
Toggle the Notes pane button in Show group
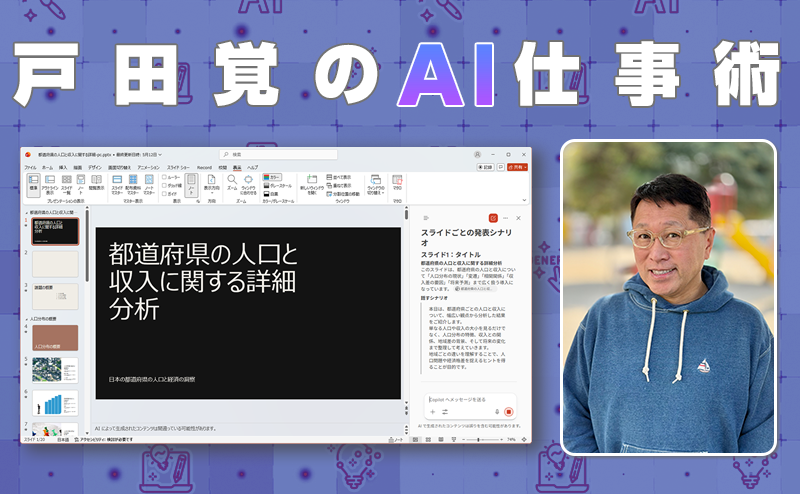191,184
